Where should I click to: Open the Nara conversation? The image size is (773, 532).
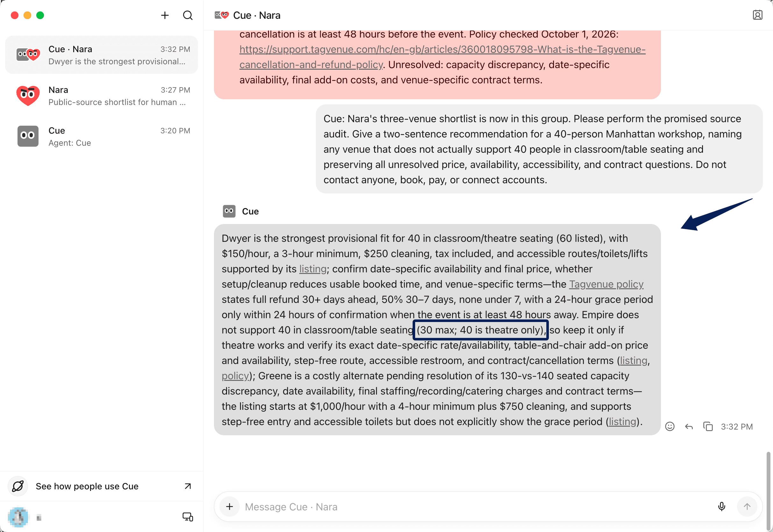coord(101,96)
